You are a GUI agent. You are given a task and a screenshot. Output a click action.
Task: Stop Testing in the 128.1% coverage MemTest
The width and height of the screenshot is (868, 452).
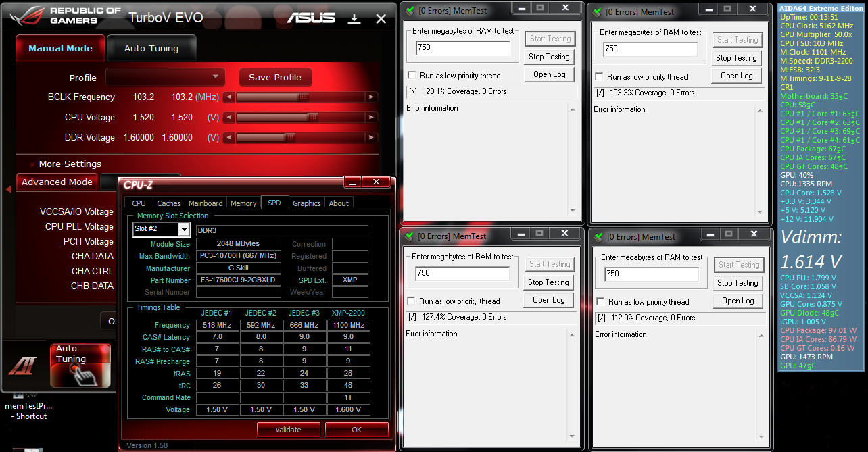[549, 57]
